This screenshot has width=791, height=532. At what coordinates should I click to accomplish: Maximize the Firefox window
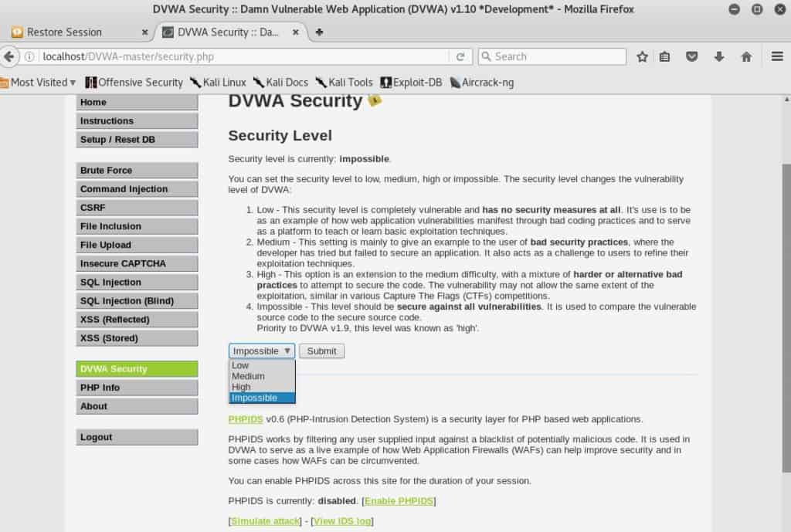coord(757,9)
